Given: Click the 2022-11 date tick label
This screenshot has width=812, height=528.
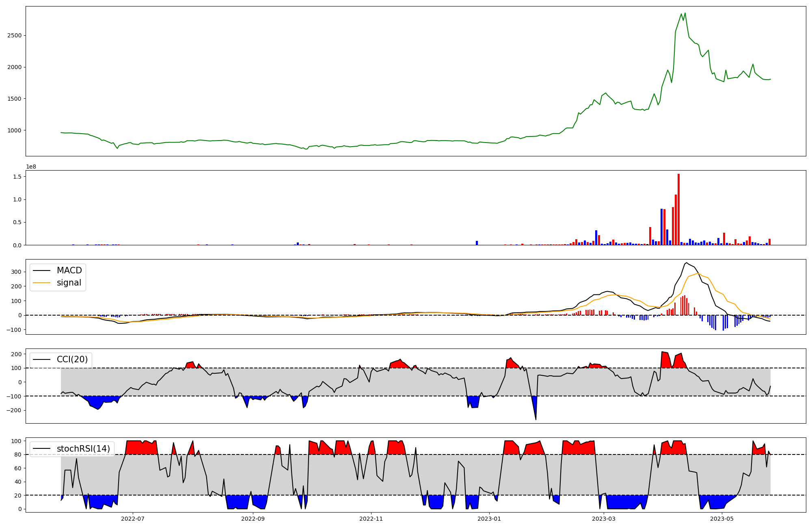Looking at the screenshot, I should (x=371, y=519).
